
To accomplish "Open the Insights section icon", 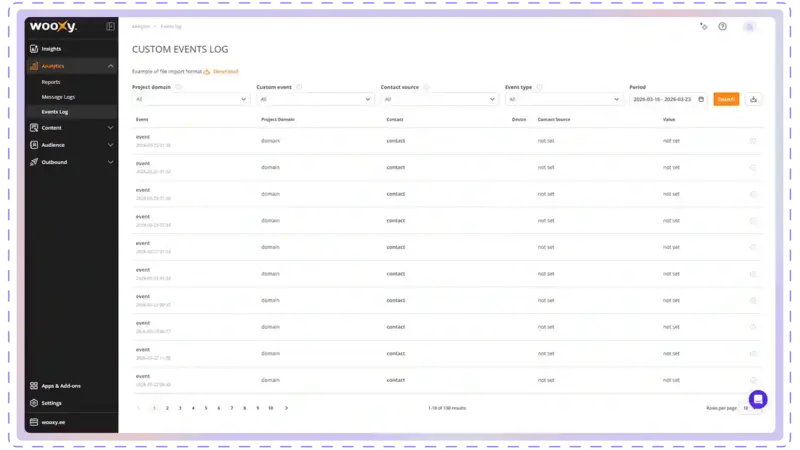I will pos(34,48).
